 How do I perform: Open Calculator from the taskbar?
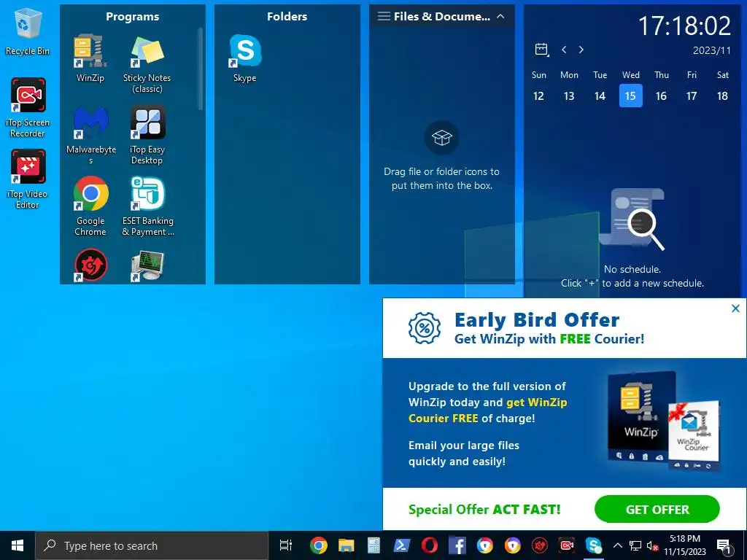pos(374,545)
